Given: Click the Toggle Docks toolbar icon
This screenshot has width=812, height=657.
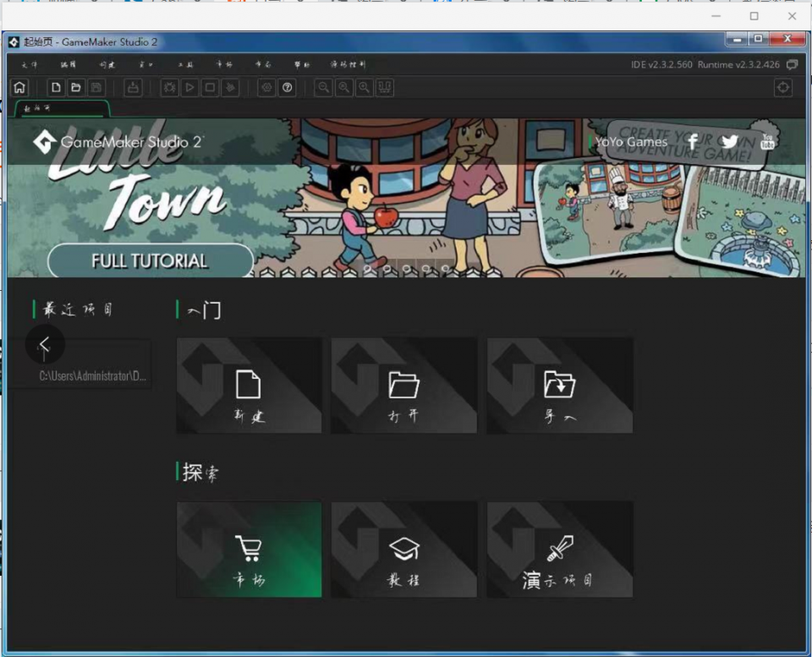Looking at the screenshot, I should tap(385, 87).
